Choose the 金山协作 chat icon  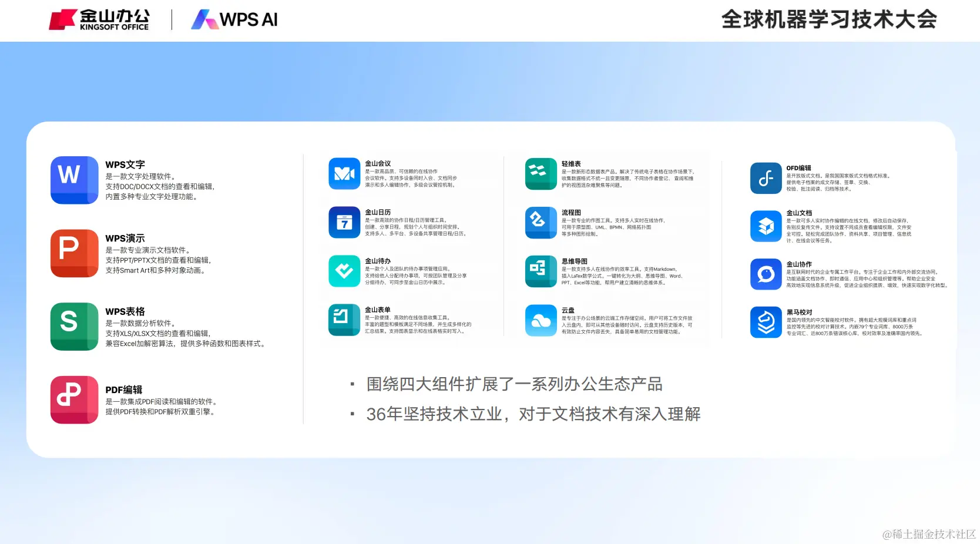766,274
